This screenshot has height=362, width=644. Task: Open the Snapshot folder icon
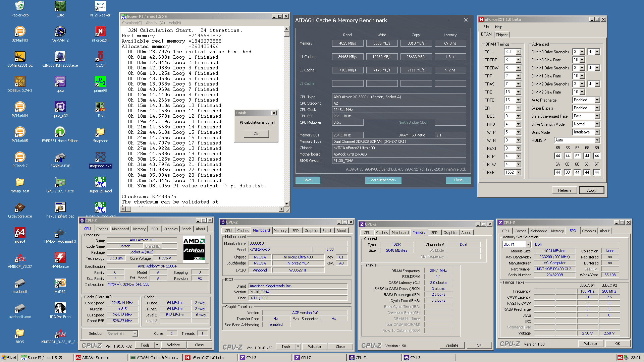click(100, 134)
